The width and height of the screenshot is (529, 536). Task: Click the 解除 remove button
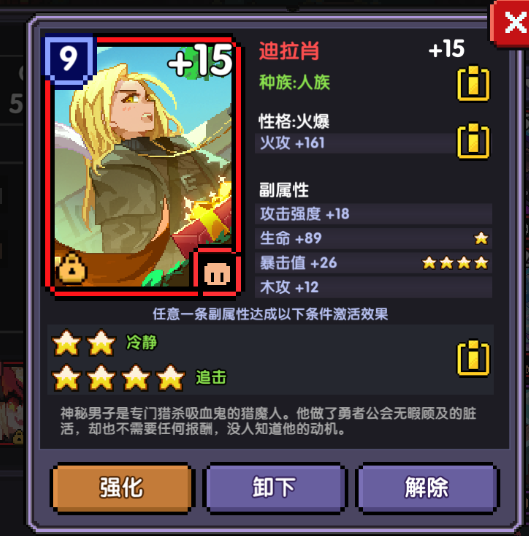click(x=427, y=487)
